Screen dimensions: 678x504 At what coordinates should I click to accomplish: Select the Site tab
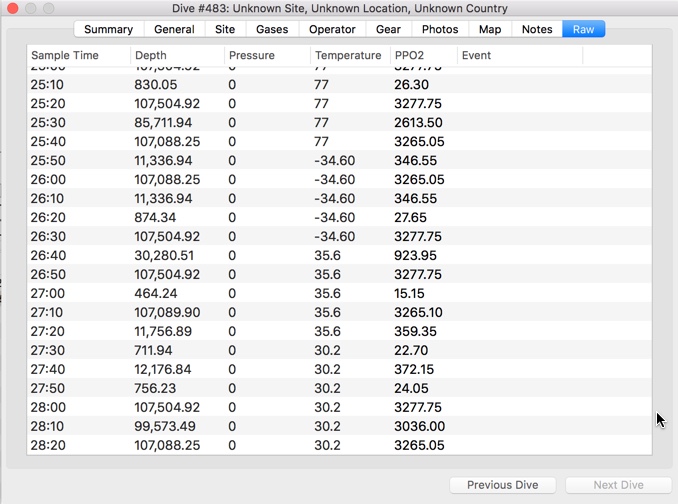pyautogui.click(x=225, y=29)
